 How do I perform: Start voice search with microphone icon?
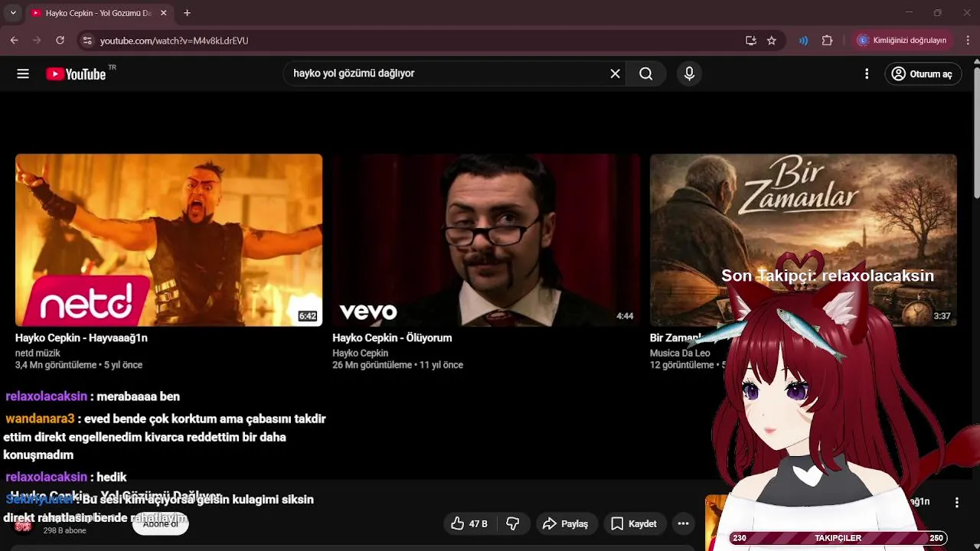pyautogui.click(x=689, y=73)
